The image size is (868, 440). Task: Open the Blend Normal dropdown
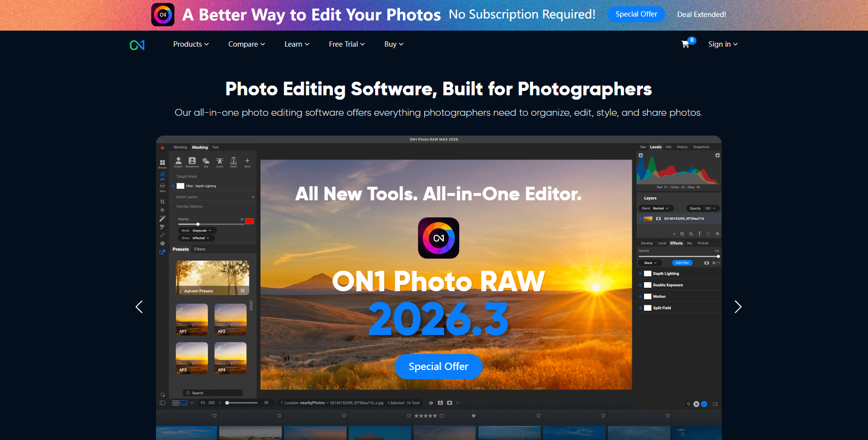[x=656, y=208]
